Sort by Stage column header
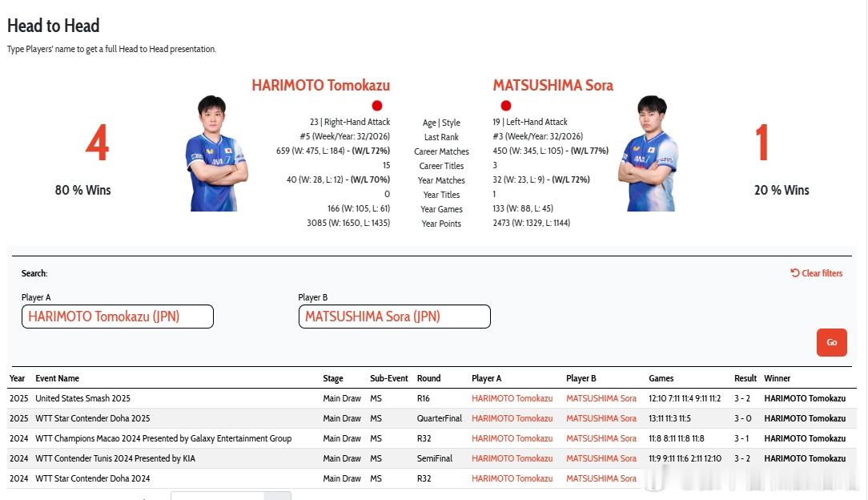 [332, 378]
